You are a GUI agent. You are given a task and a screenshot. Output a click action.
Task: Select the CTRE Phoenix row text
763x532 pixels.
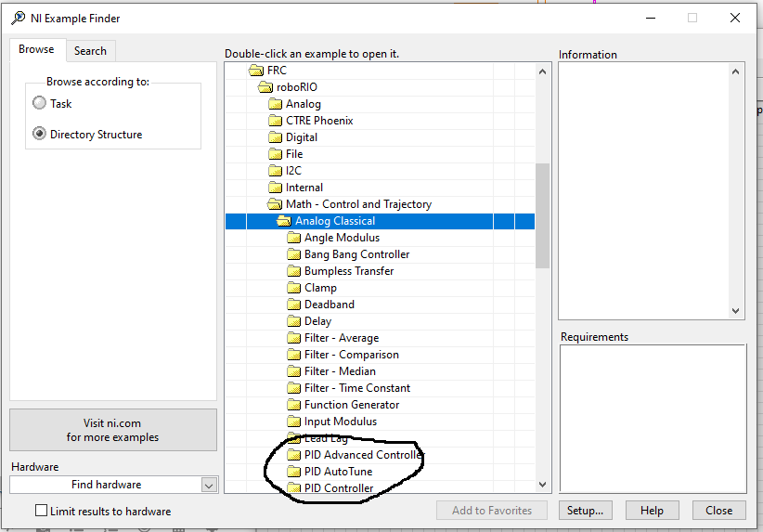coord(319,121)
